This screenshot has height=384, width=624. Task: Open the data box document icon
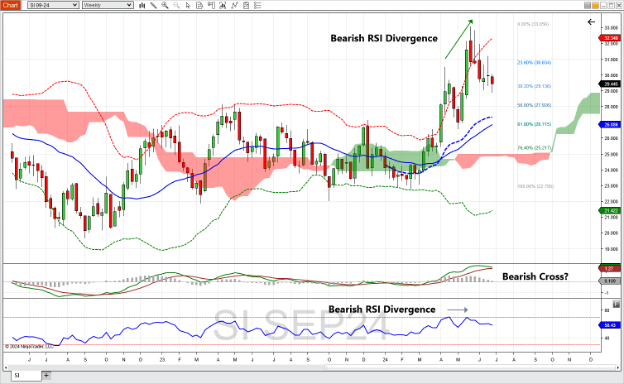pyautogui.click(x=199, y=5)
